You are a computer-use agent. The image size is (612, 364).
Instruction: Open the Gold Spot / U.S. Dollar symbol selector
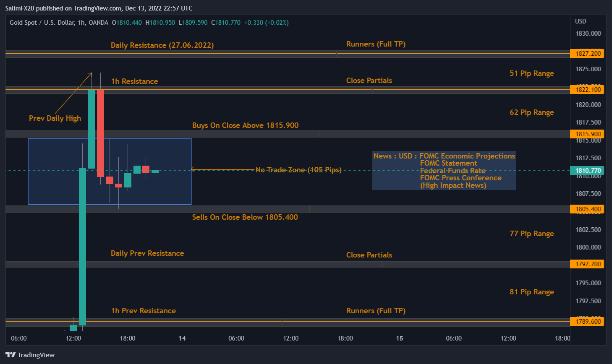[x=42, y=23]
